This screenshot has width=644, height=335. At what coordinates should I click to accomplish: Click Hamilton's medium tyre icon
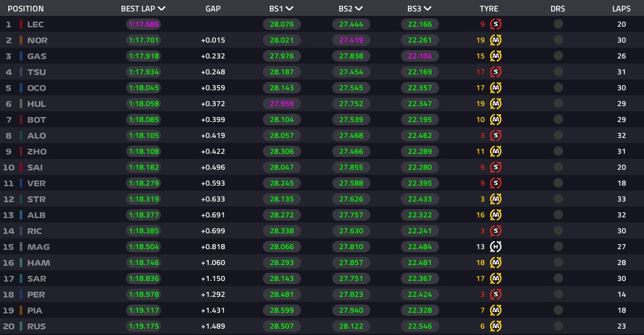click(496, 263)
